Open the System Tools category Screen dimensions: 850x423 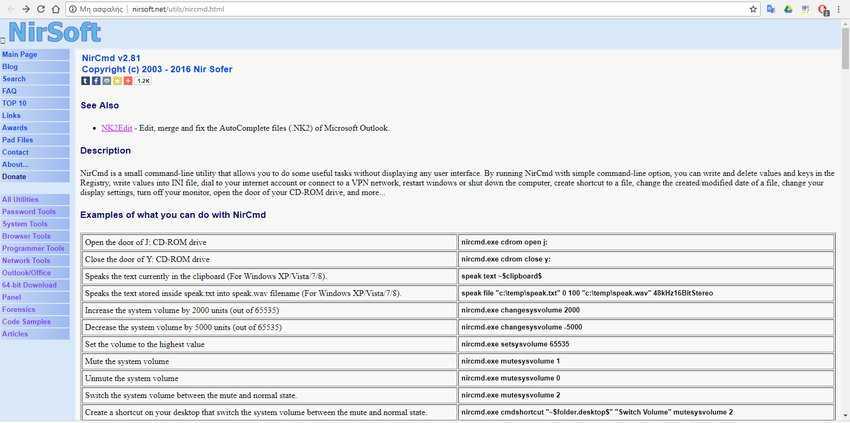pos(35,224)
